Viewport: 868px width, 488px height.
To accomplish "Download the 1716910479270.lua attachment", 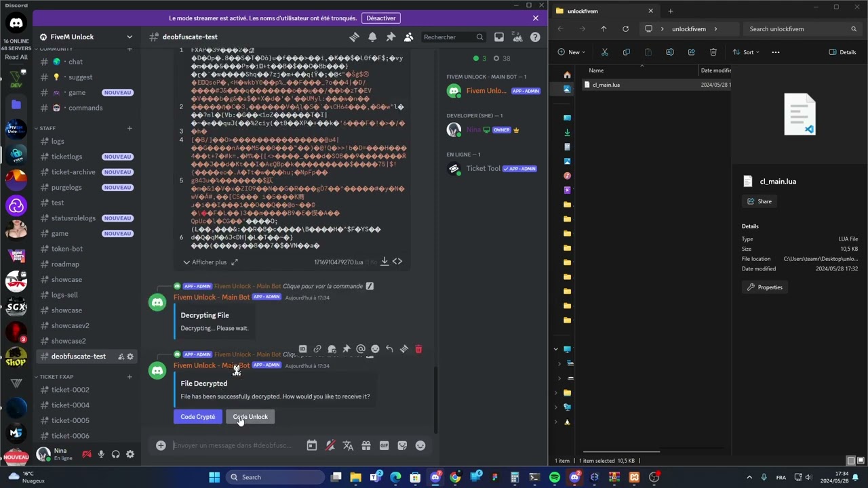I will [384, 262].
